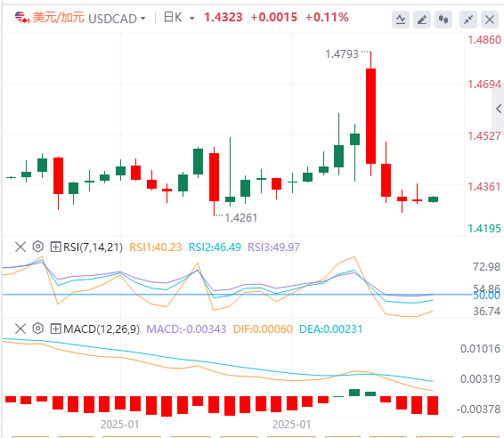Remove the RSI indicator panel

[x=20, y=247]
